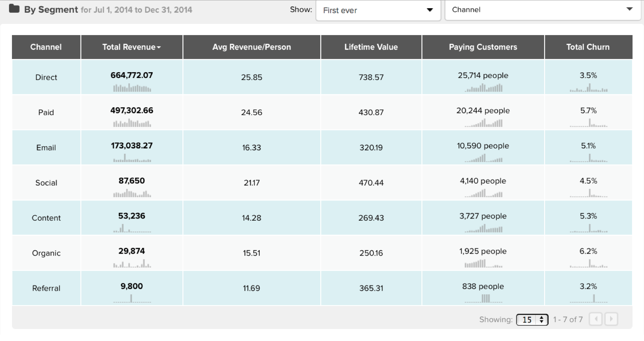Open the Channel segment dropdown
The width and height of the screenshot is (644, 341).
tap(542, 10)
